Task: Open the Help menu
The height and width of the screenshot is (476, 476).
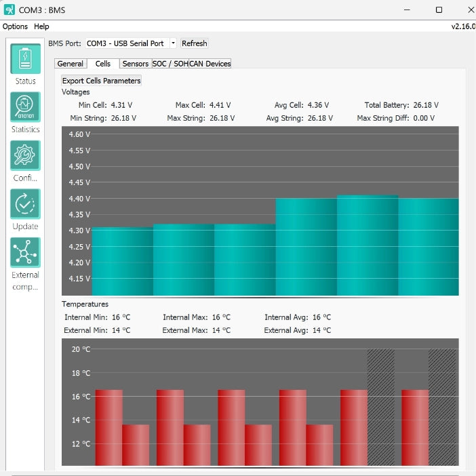Action: click(x=41, y=26)
